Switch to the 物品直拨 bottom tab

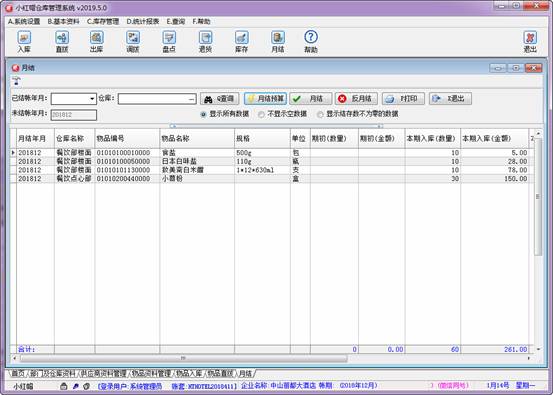pos(220,373)
